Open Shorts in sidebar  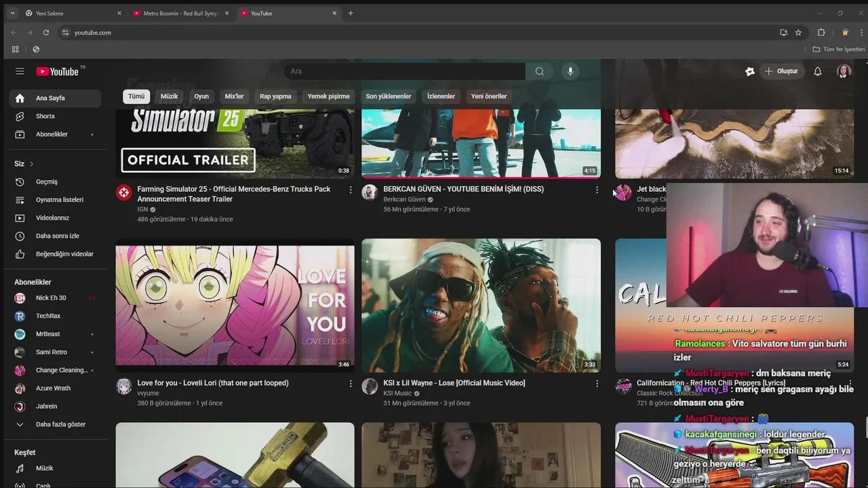point(55,116)
